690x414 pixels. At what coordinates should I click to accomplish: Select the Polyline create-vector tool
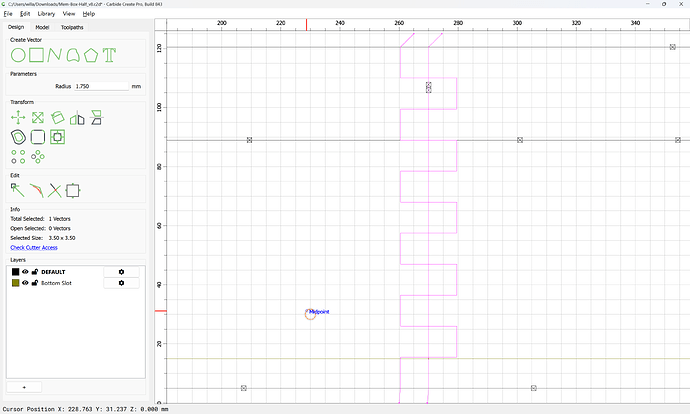[x=55, y=55]
